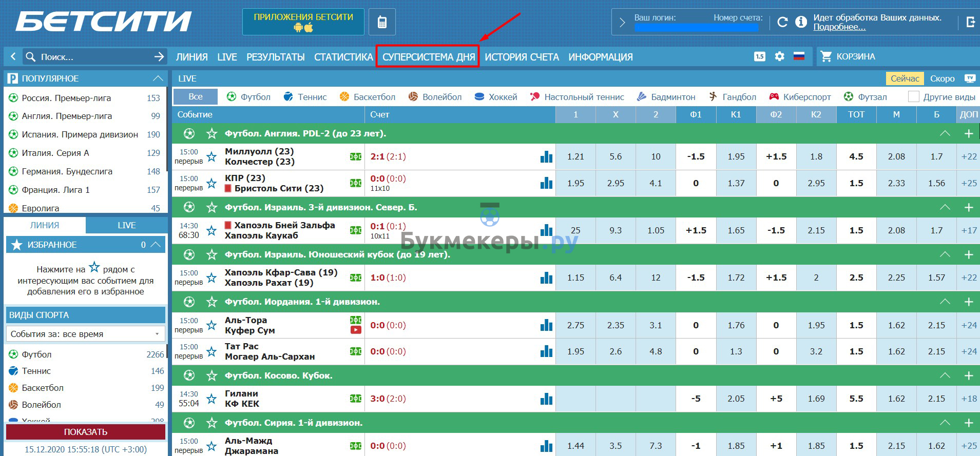Open the shopping cart icon
Viewport: 980px width, 456px height.
tap(826, 56)
